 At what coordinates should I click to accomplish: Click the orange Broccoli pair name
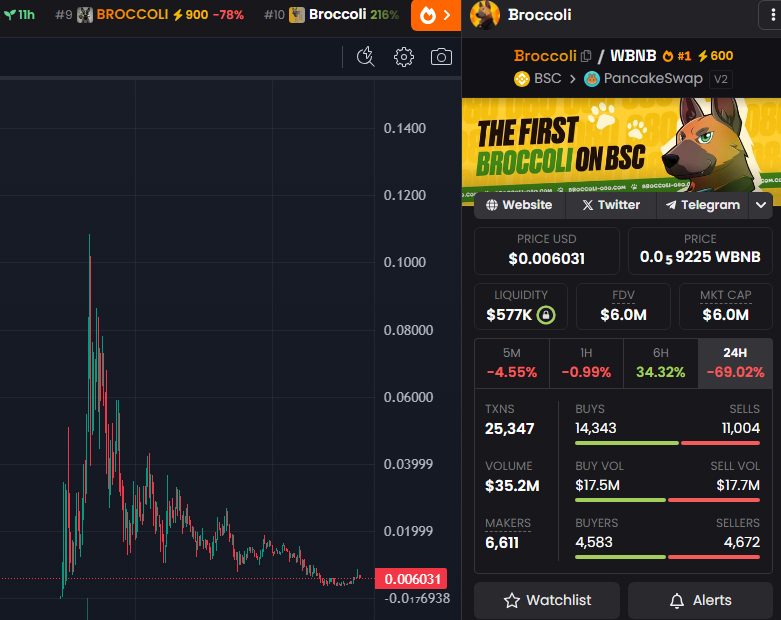coord(545,56)
